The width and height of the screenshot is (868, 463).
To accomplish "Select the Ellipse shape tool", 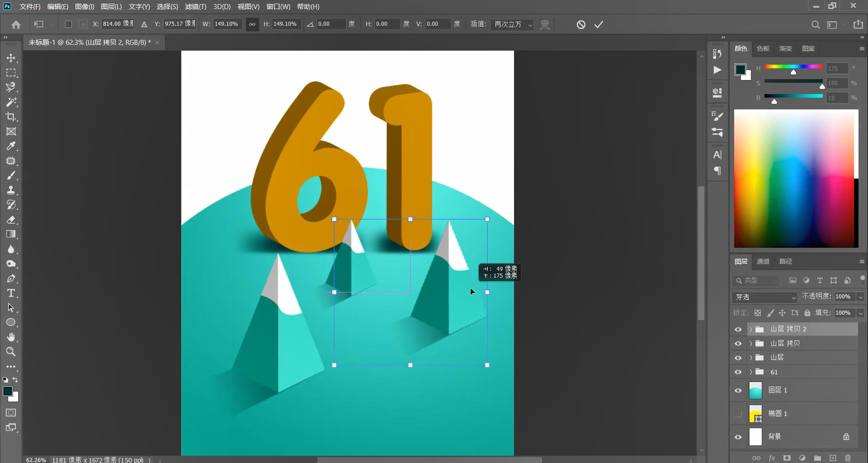I will pyautogui.click(x=11, y=322).
